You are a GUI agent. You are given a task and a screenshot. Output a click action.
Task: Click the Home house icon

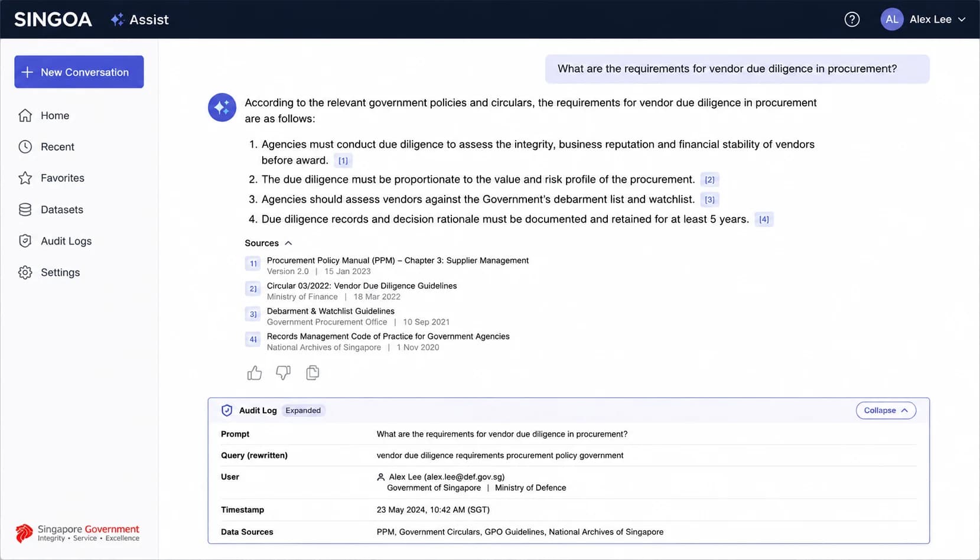coord(25,116)
